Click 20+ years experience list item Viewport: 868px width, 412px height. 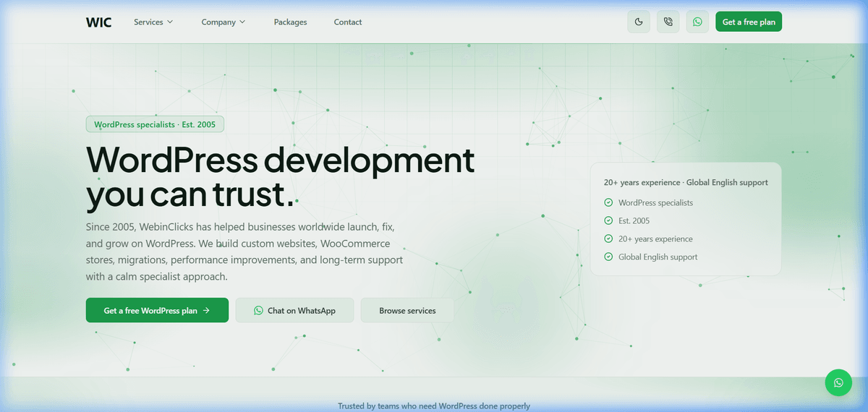click(x=655, y=239)
